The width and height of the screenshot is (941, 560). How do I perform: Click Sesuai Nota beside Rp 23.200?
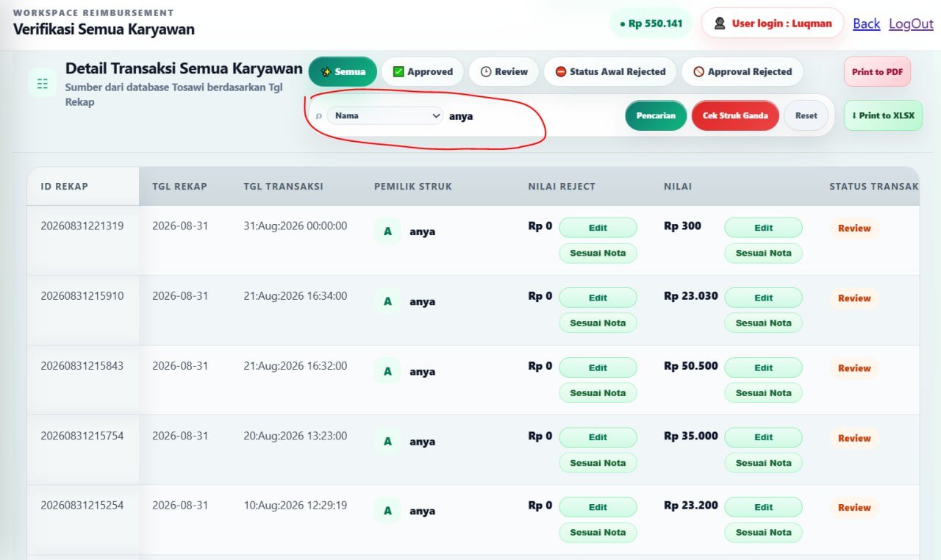click(x=763, y=532)
